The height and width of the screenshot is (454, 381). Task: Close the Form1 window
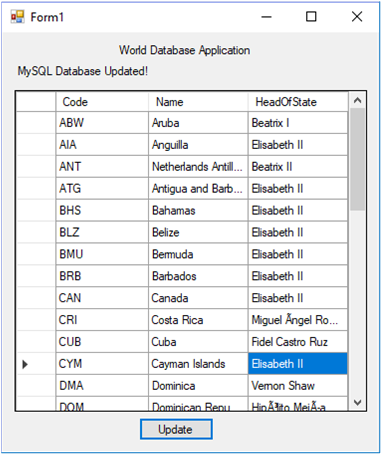click(357, 17)
